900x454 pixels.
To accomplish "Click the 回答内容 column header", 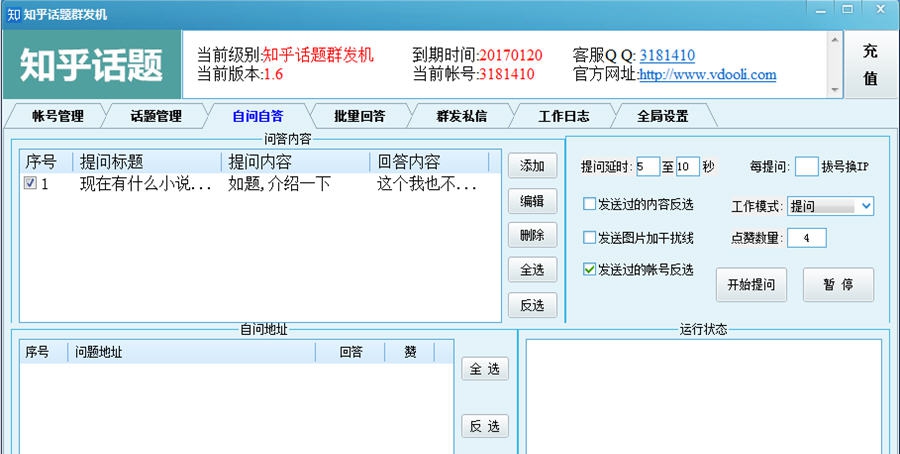I will 429,162.
